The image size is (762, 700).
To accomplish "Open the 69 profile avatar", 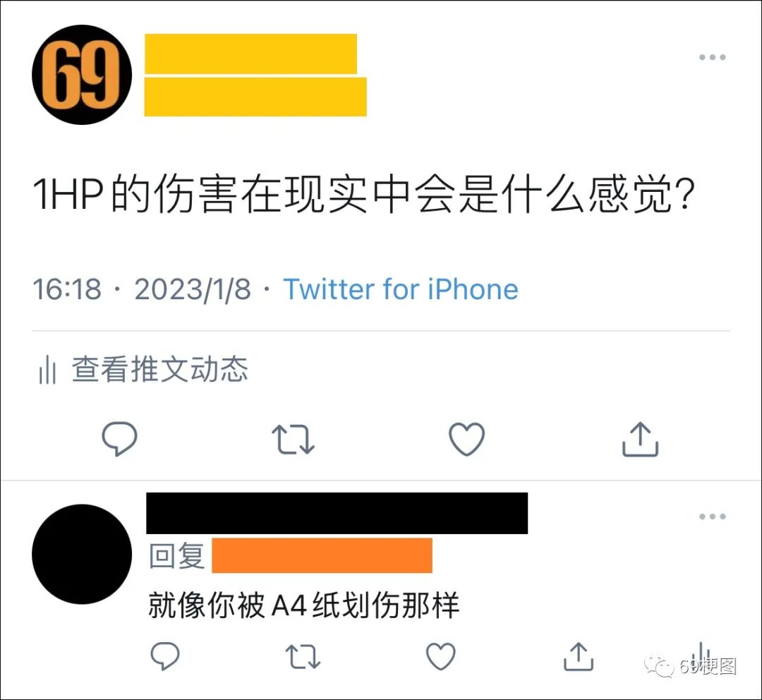I will coord(82,74).
